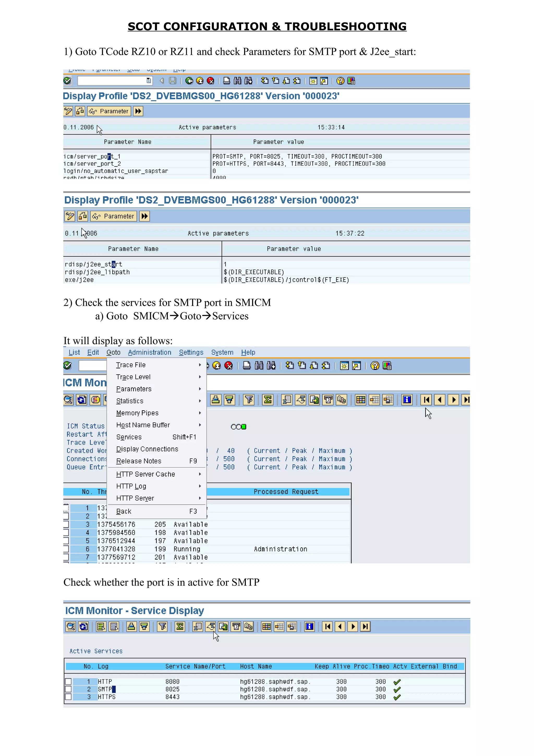Click the Sum total icon in Service Display toolbar
The height and width of the screenshot is (756, 534).
[180, 626]
